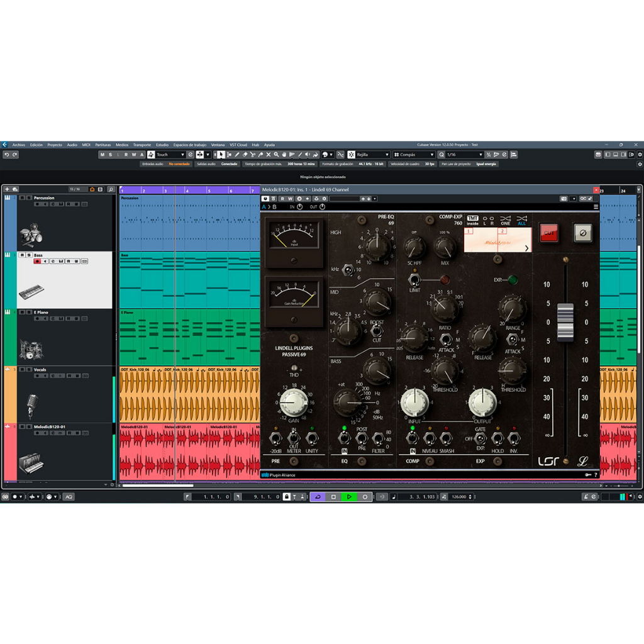Click the track search magnifier icon
Screen dimensions: 644x644
pyautogui.click(x=111, y=189)
